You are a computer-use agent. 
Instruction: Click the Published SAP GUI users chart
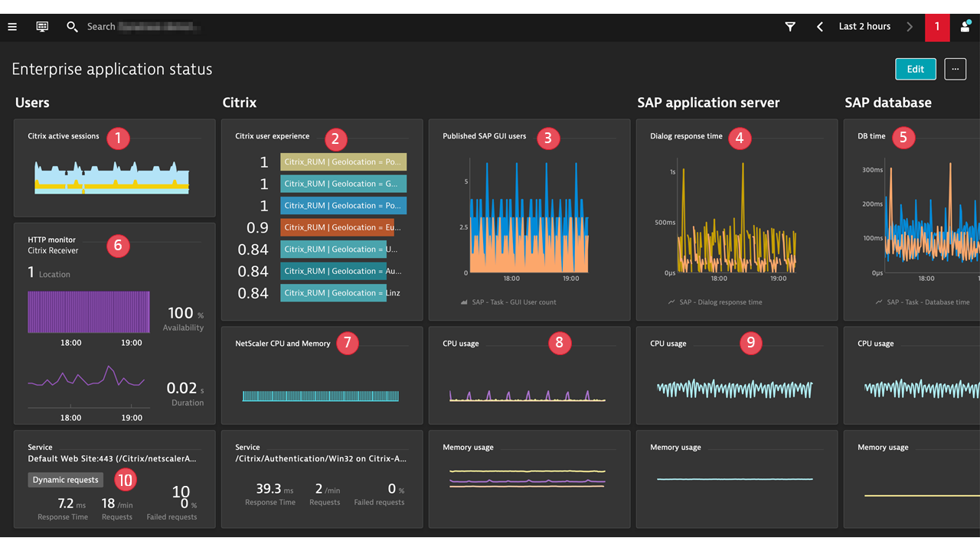(529, 217)
